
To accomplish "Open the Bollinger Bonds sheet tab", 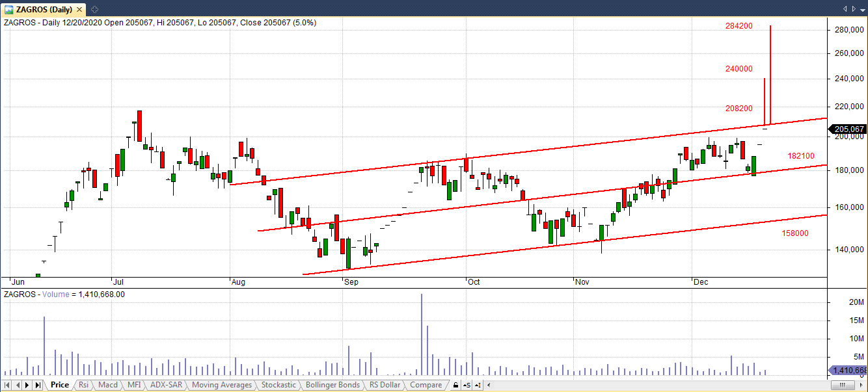I will [332, 385].
